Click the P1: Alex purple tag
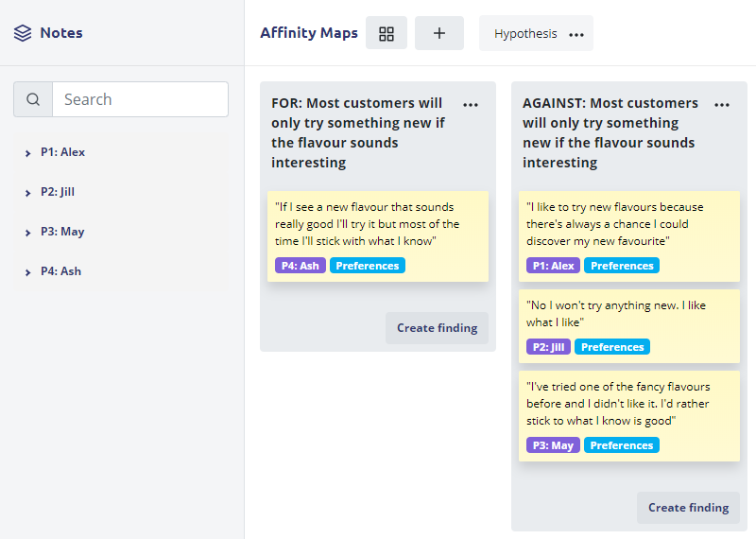This screenshot has height=539, width=756. pos(553,266)
